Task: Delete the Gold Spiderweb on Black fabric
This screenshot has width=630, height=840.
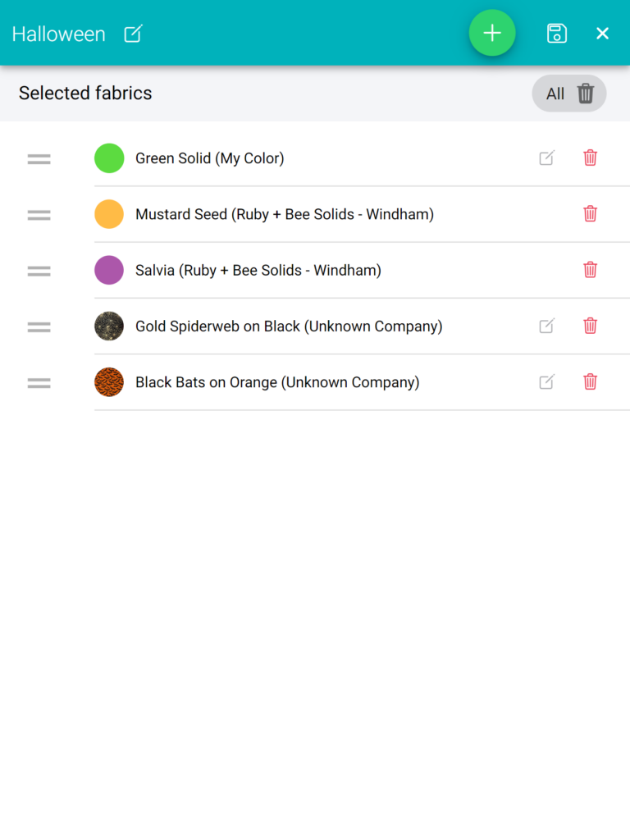Action: pyautogui.click(x=590, y=326)
